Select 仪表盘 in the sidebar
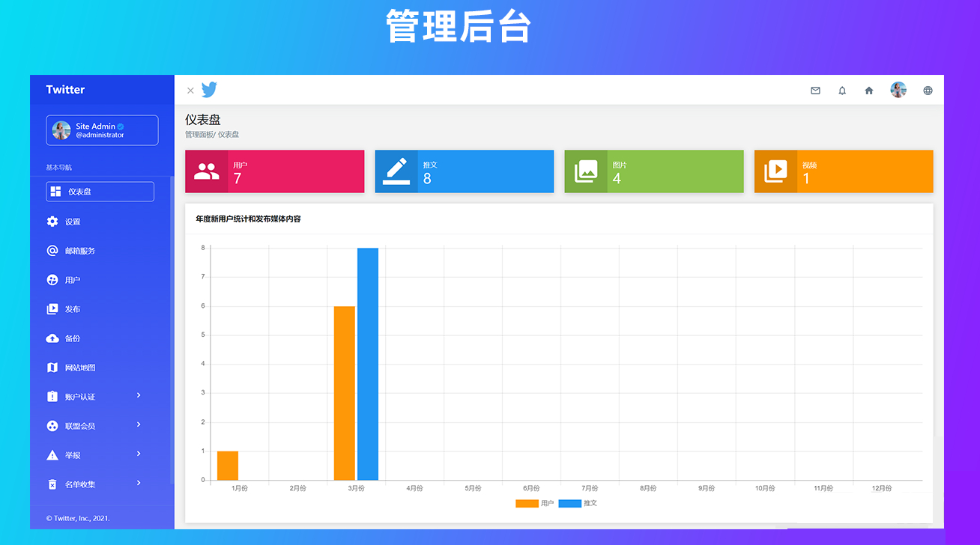Screen dimensions: 980x545 click(100, 192)
